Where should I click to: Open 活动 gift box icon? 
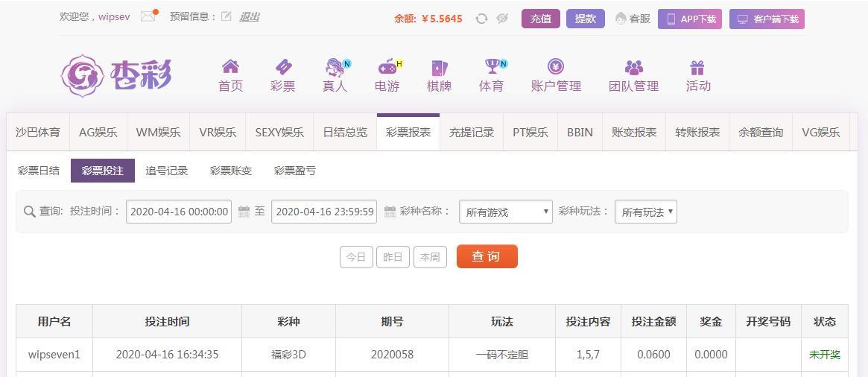pyautogui.click(x=697, y=68)
